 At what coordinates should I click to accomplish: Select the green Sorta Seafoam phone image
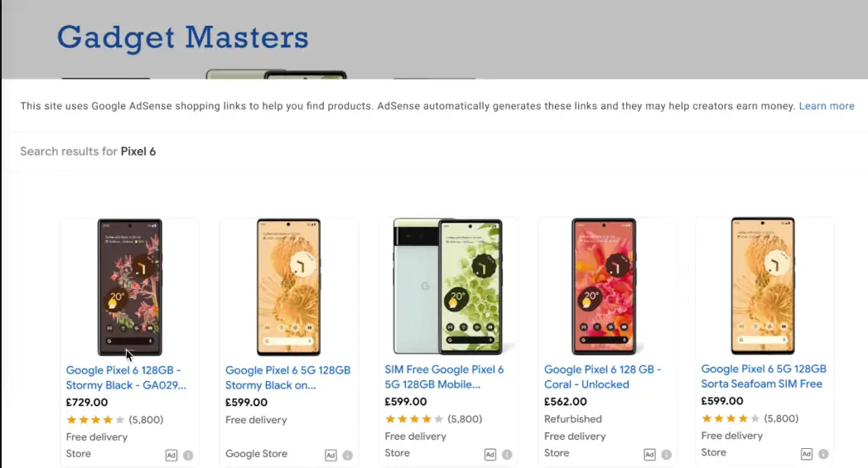click(448, 287)
